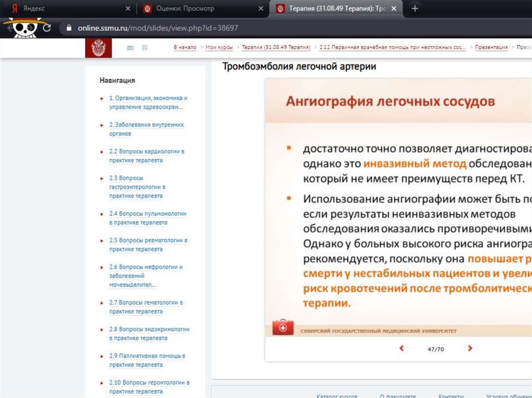Click the red first-aid kit icon
The width and height of the screenshot is (532, 398).
283,327
